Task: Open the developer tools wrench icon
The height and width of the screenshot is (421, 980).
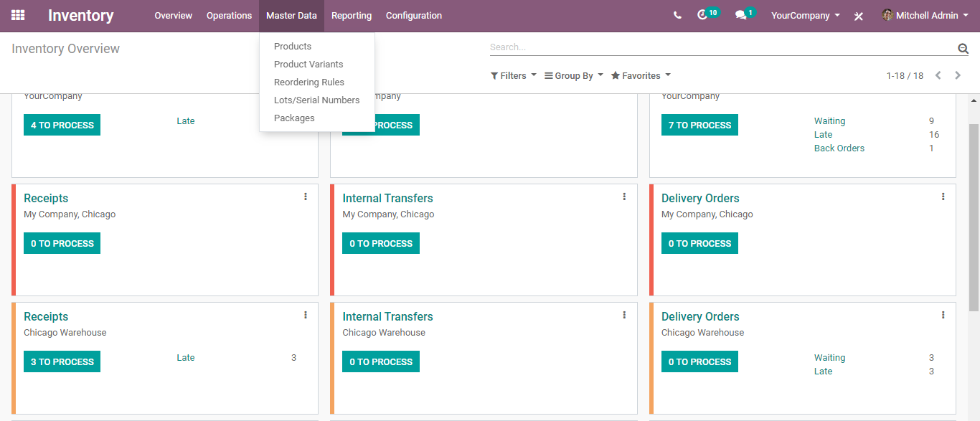Action: [859, 16]
